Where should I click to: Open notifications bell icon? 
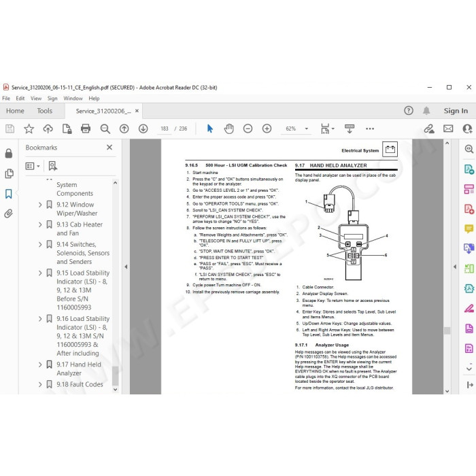[x=426, y=111]
